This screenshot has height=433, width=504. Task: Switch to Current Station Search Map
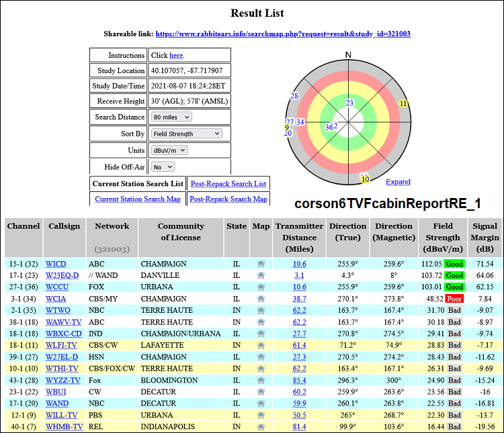tap(138, 199)
